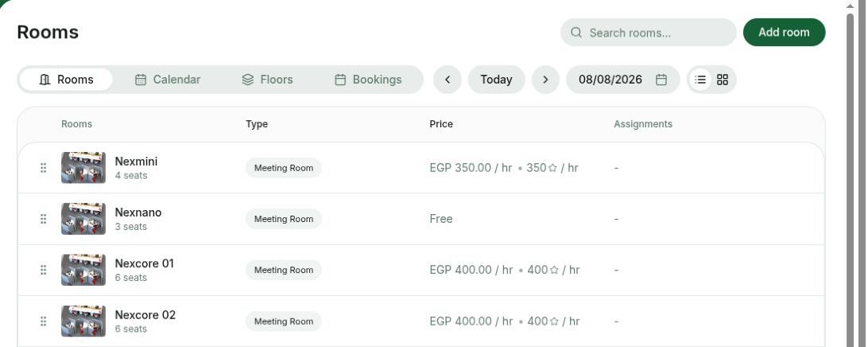Click the Assignments column header
This screenshot has height=347, width=868.
643,124
